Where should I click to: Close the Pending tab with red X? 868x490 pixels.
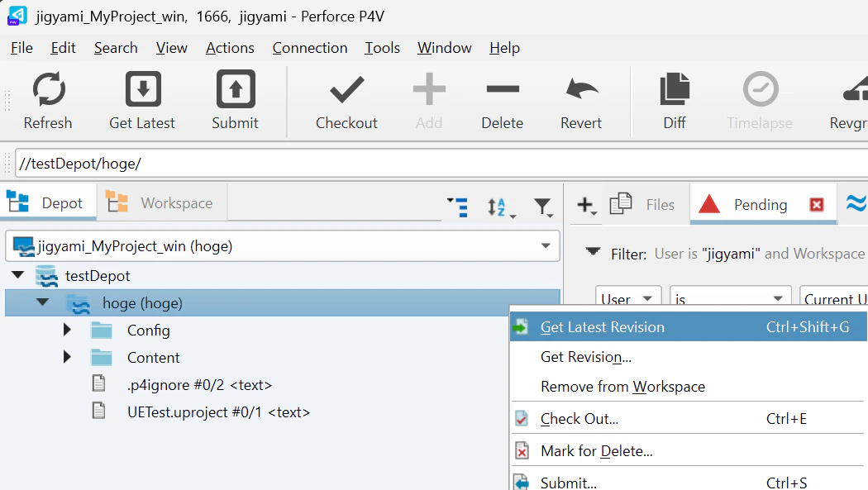pos(817,205)
